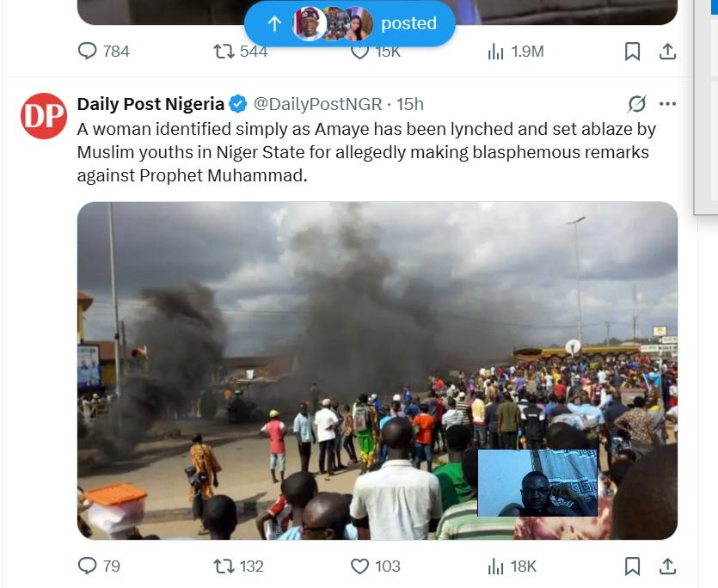Retweet the post with 544 reposts
Screen dimensions: 718x588
tap(225, 52)
